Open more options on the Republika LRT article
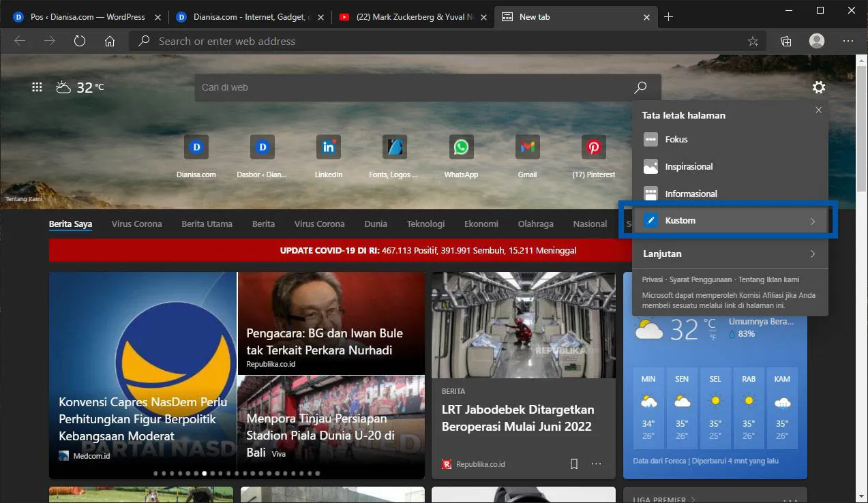 596,463
